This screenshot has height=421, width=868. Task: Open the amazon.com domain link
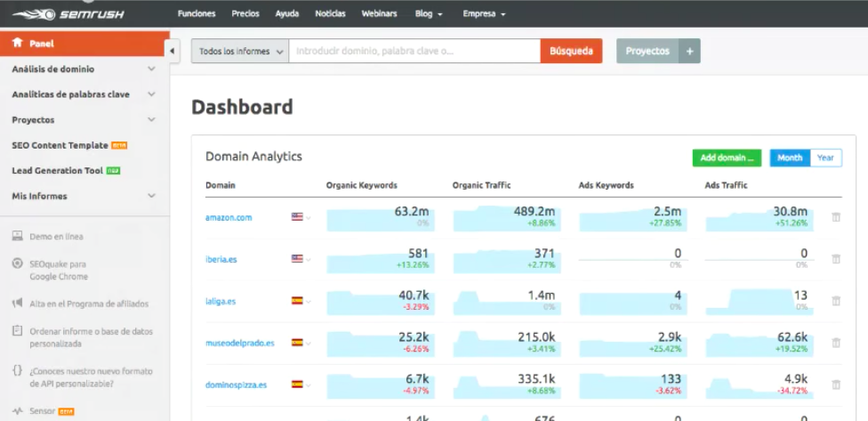pyautogui.click(x=229, y=218)
